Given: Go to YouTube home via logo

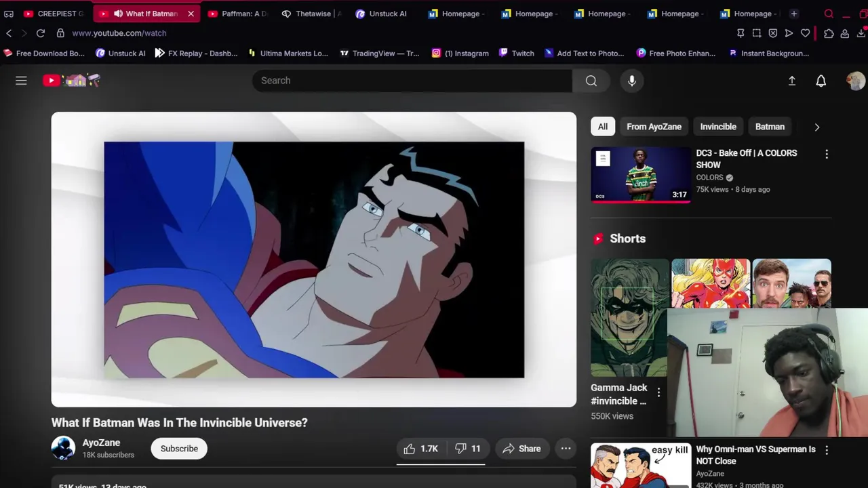Looking at the screenshot, I should coord(71,81).
